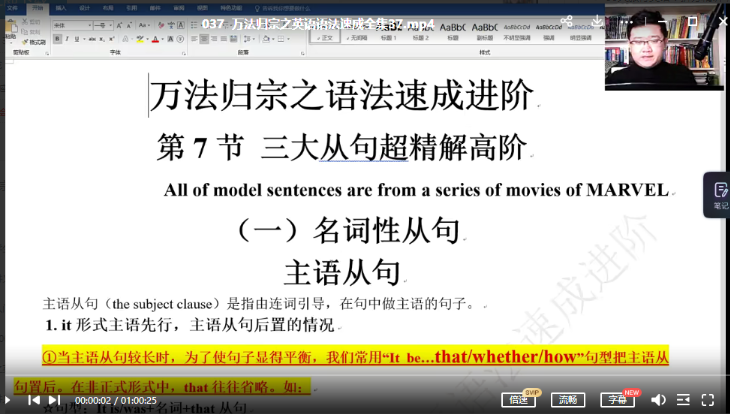
Task: Enter fullscreen mode
Action: tap(710, 400)
